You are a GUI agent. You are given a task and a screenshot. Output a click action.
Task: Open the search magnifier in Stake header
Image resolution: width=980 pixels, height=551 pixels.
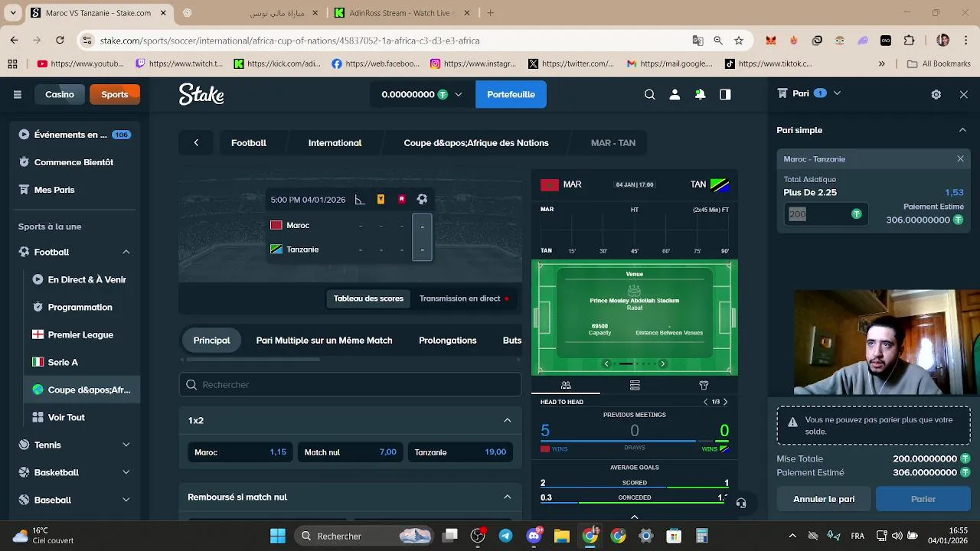[649, 94]
